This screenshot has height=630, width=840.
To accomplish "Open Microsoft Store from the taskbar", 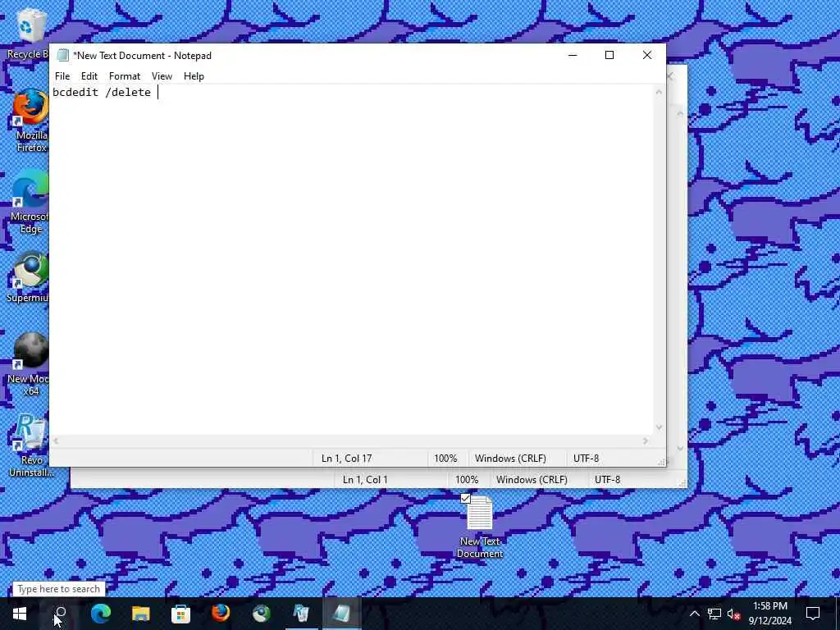I will (180, 614).
